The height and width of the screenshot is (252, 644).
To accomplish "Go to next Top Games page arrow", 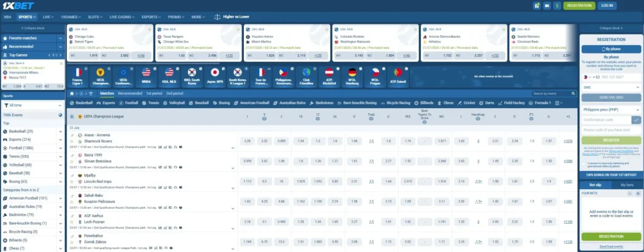I will point(62,55).
